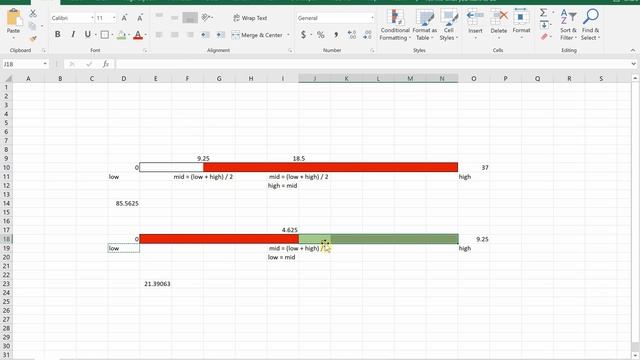The height and width of the screenshot is (360, 640).
Task: Open the Calibri font name dropdown
Action: (x=92, y=18)
